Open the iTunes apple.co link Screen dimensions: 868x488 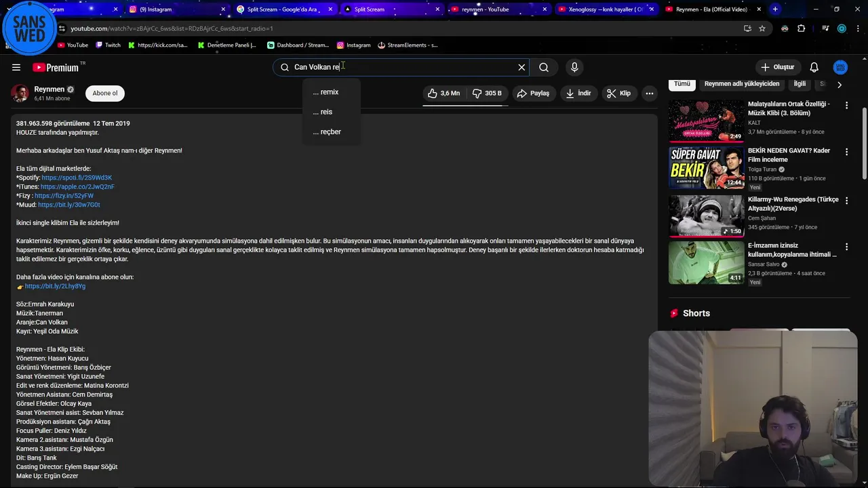[x=77, y=186]
